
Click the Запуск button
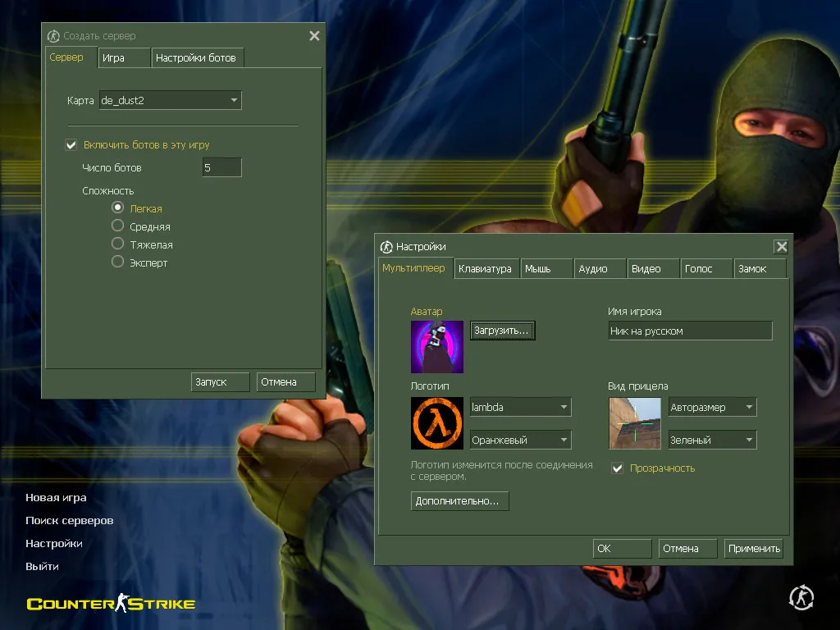220,382
